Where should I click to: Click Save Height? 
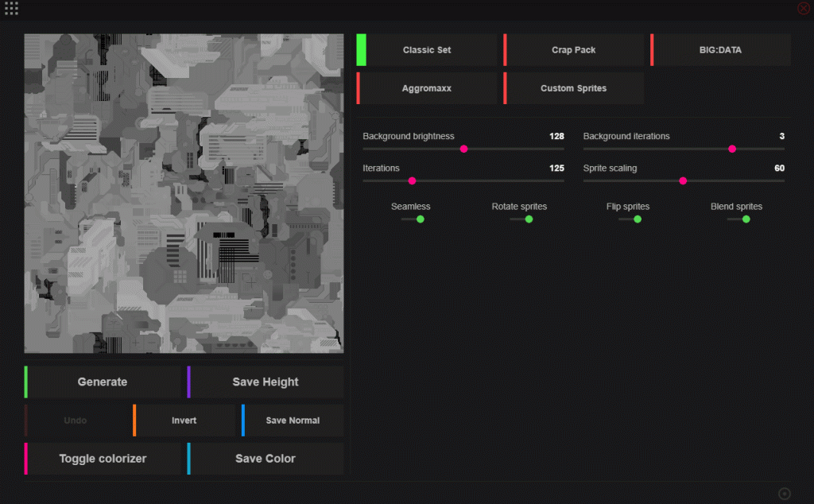tap(266, 382)
